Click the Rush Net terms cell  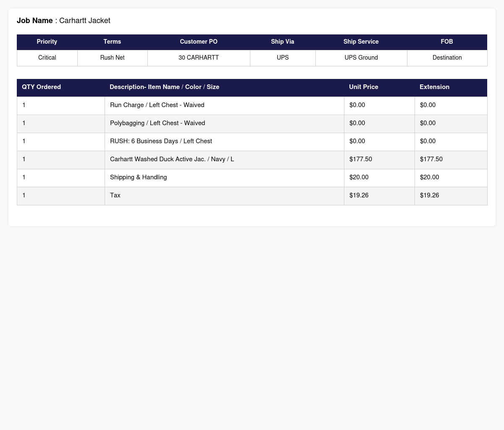113,58
